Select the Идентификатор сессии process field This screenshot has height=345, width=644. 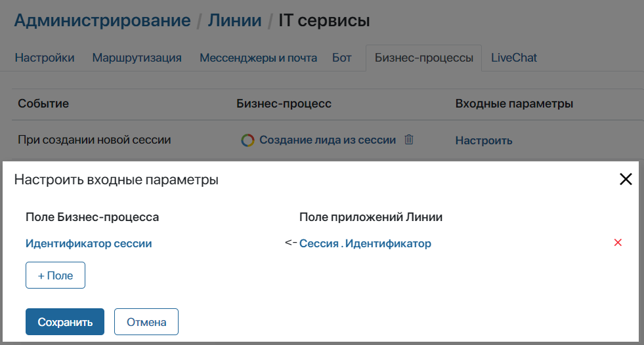[x=89, y=243]
